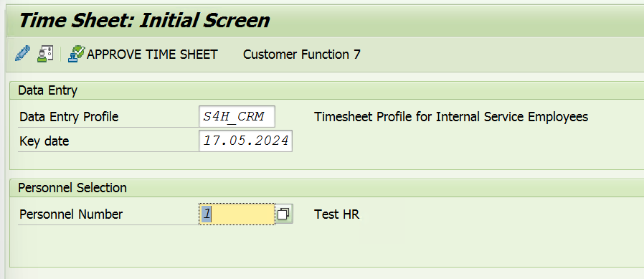Image resolution: width=644 pixels, height=279 pixels.
Task: Click Customer Function 7 button
Action: 301,55
